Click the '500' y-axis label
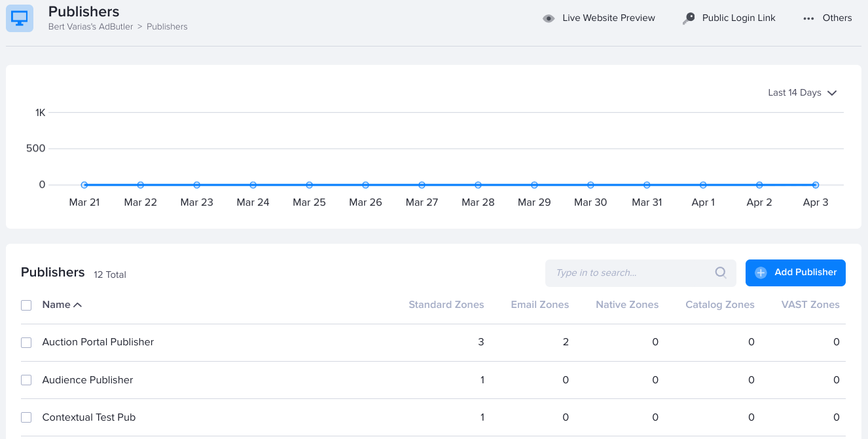Viewport: 868px width, 439px height. pos(36,149)
